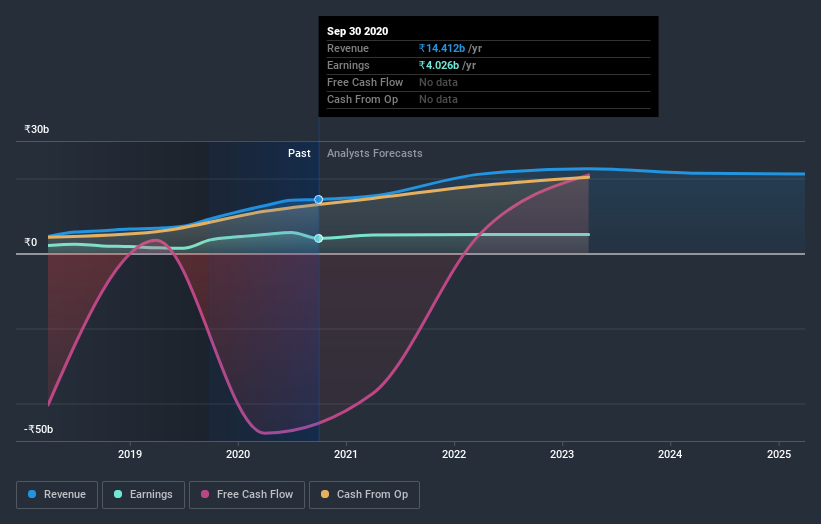
Task: Click the 2024 x-axis label
Action: [x=670, y=454]
